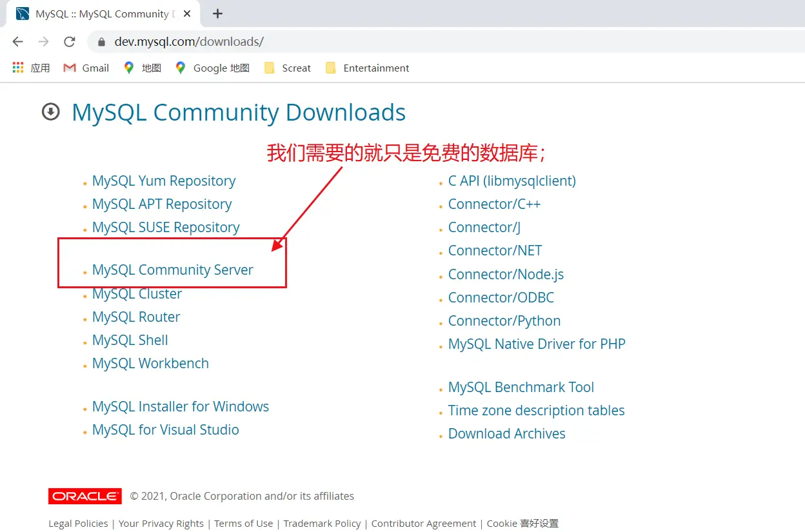Click the browser Back arrow button
This screenshot has width=805, height=532.
point(17,42)
